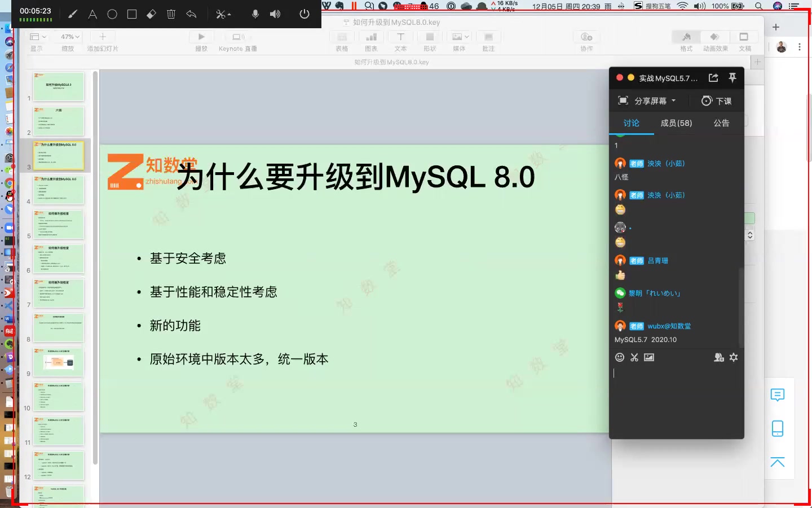
Task: Switch to the 成员(58) tab
Action: pyautogui.click(x=676, y=123)
